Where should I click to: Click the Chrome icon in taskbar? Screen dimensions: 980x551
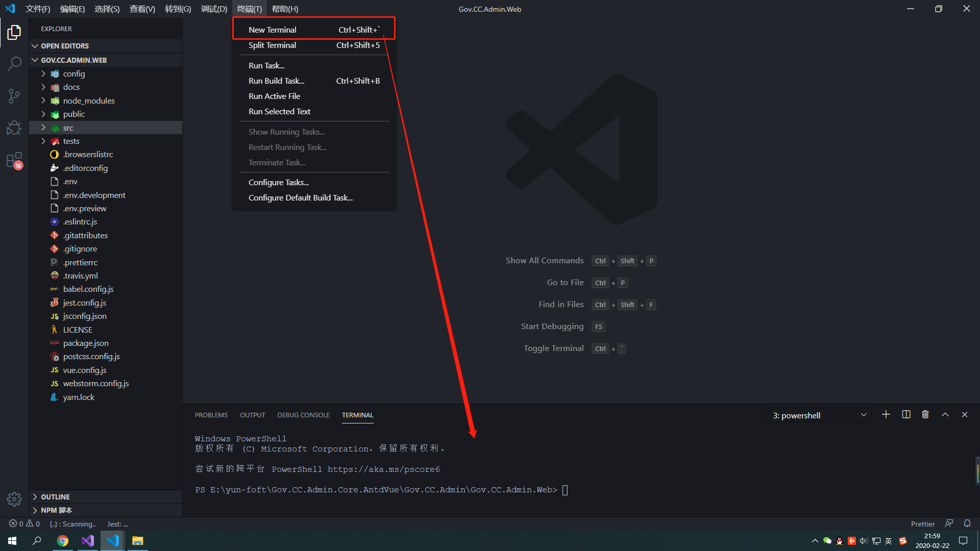(x=63, y=541)
